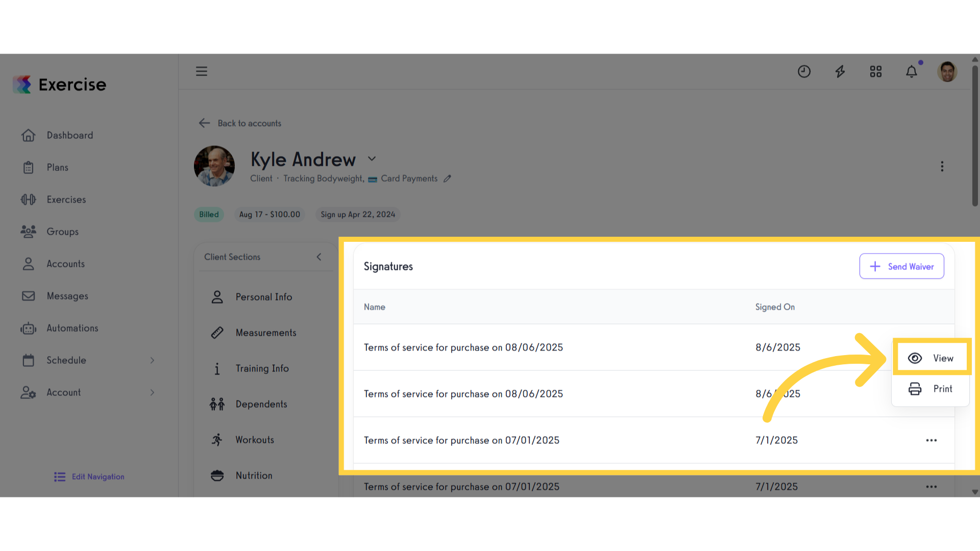The image size is (980, 551).
Task: Open Messages in the sidebar
Action: pyautogui.click(x=67, y=296)
